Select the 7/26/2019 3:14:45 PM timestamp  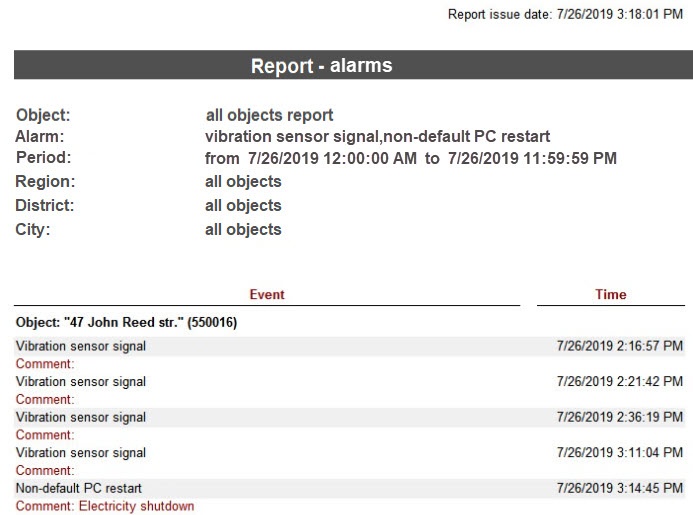[620, 488]
